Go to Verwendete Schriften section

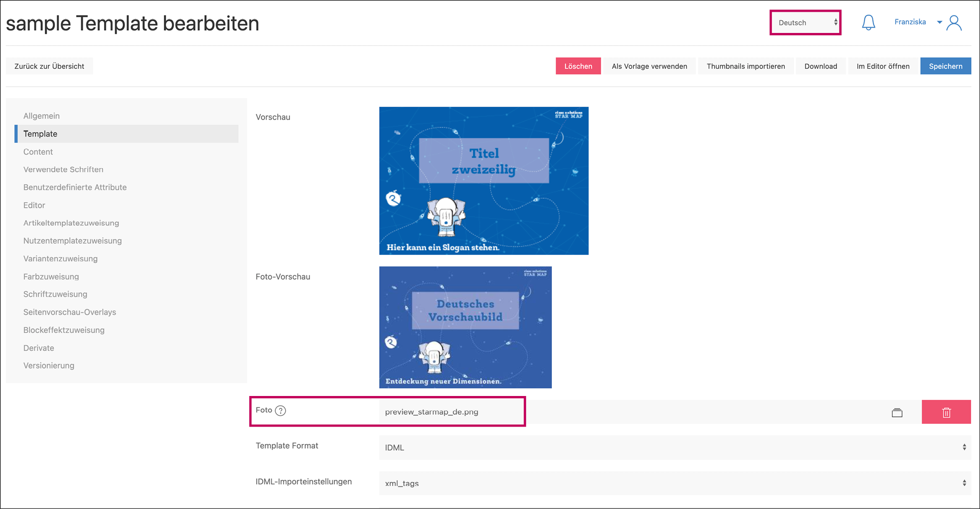click(x=63, y=170)
